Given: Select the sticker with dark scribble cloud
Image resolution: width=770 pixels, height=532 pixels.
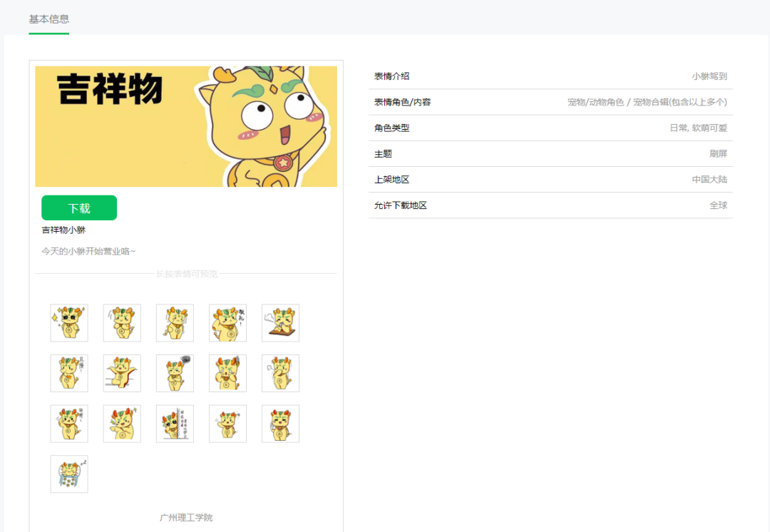Looking at the screenshot, I should [175, 373].
